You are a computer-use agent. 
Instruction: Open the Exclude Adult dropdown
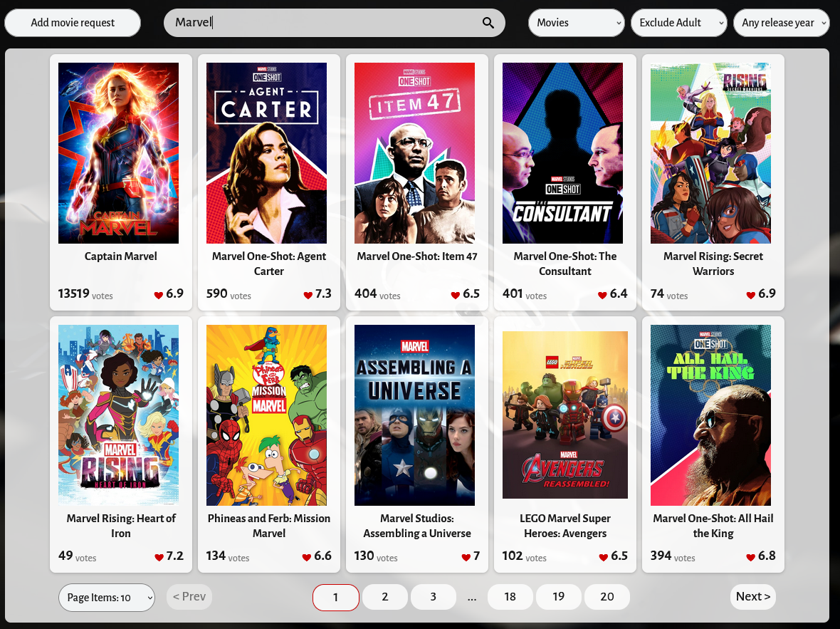click(678, 23)
